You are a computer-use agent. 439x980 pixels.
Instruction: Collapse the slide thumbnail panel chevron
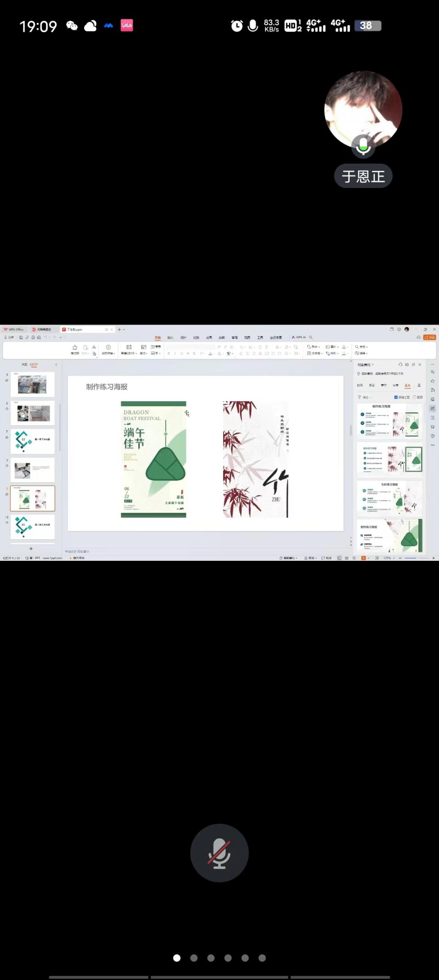(56, 365)
